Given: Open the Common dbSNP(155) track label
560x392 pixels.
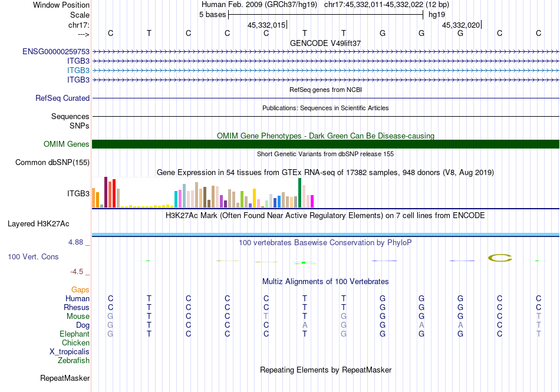Looking at the screenshot, I should tap(52, 163).
